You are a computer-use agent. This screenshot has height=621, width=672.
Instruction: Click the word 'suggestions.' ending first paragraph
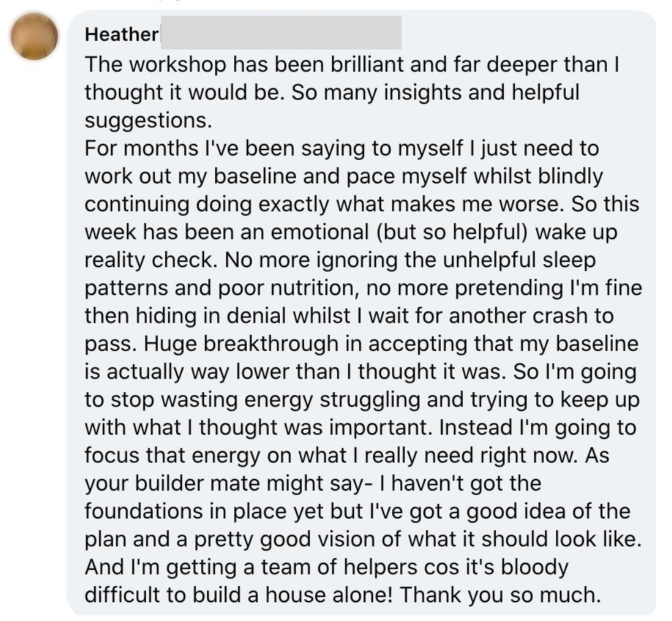point(148,121)
